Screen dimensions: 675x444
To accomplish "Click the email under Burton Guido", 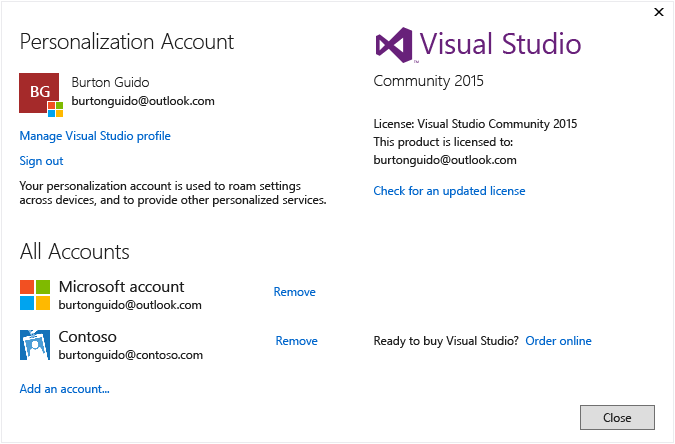I will 143,101.
